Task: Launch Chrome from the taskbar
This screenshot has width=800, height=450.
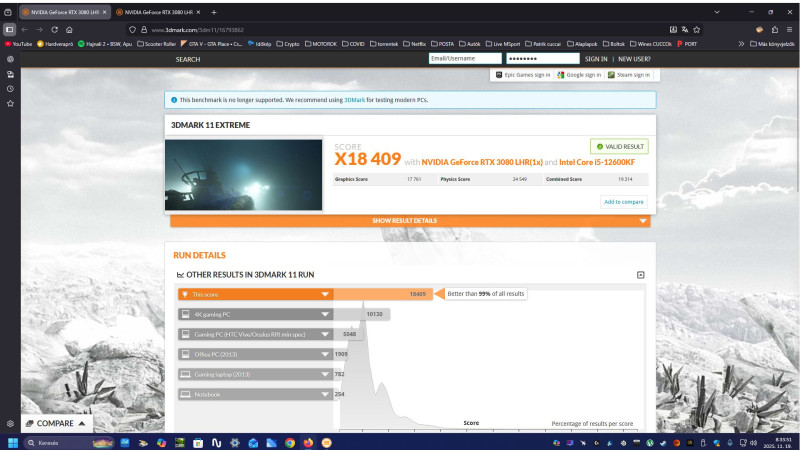Action: pyautogui.click(x=290, y=443)
